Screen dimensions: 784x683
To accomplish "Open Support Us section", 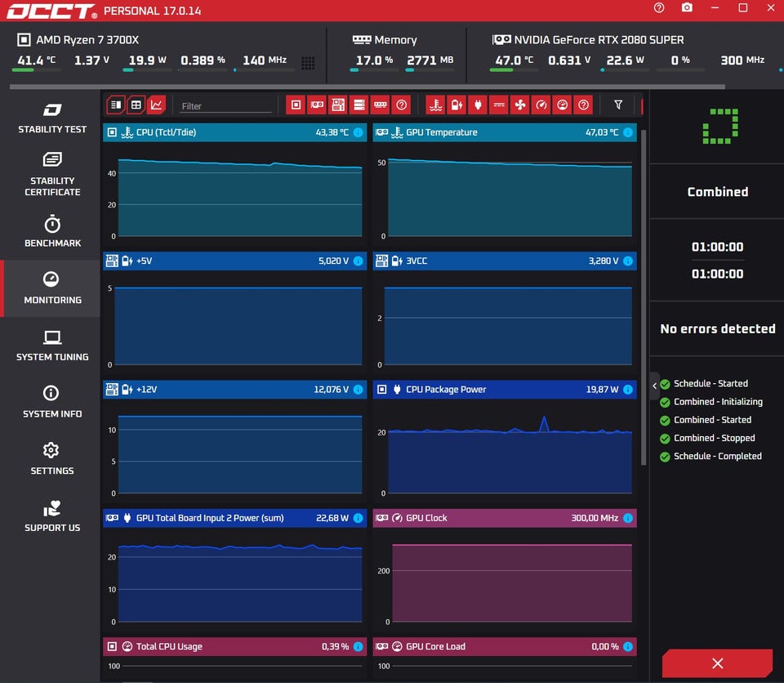I will (52, 516).
